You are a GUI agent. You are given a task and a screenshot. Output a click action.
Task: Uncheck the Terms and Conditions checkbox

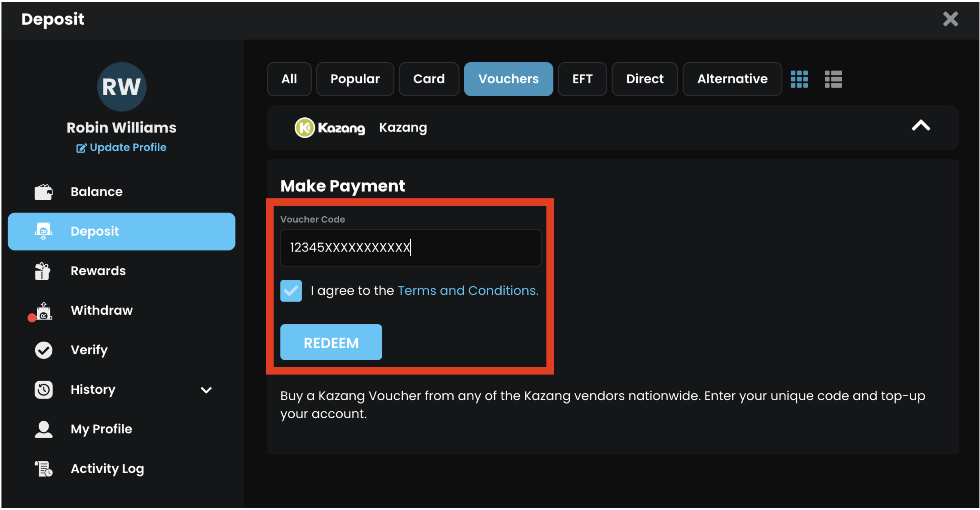coord(291,291)
